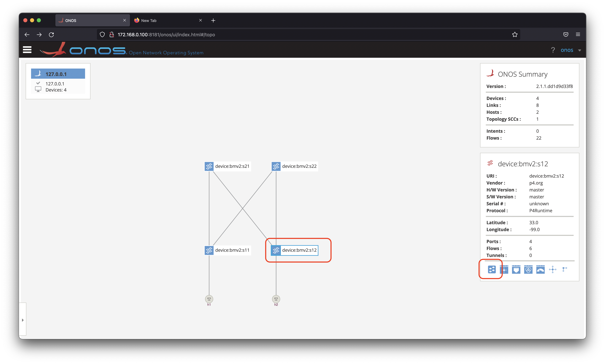The height and width of the screenshot is (364, 605).
Task: Open flow table view for s12
Action: click(504, 269)
